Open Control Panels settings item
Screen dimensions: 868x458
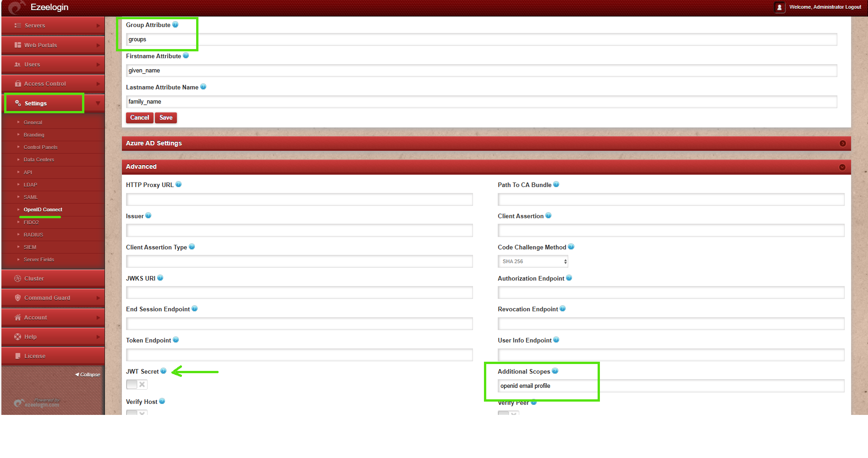coord(40,147)
